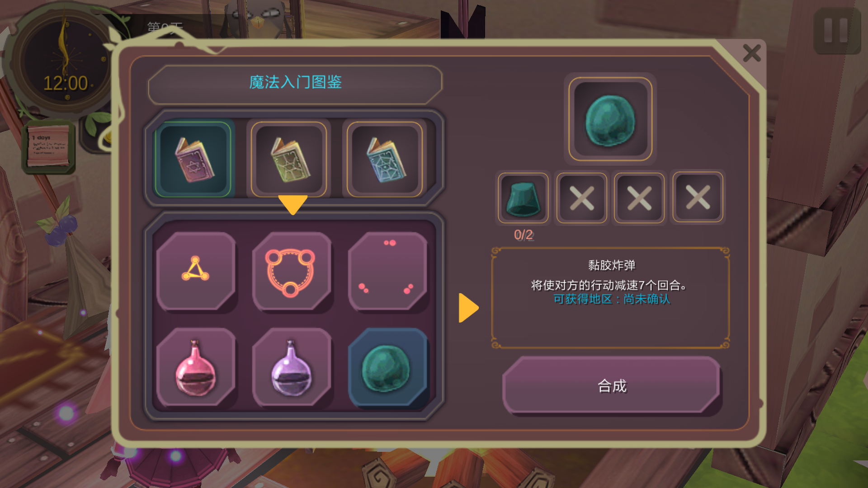This screenshot has width=868, height=488.
Task: Select the green rune spellbook
Action: click(289, 160)
